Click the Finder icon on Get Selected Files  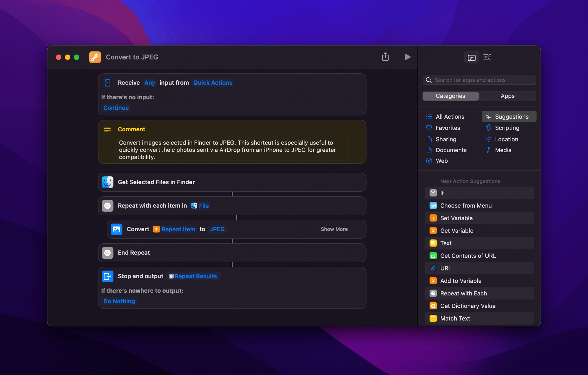coord(108,182)
